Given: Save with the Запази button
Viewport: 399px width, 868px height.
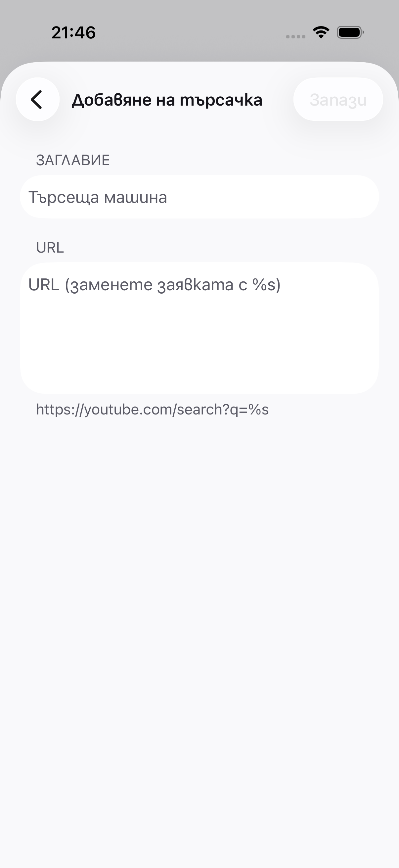Looking at the screenshot, I should [338, 99].
